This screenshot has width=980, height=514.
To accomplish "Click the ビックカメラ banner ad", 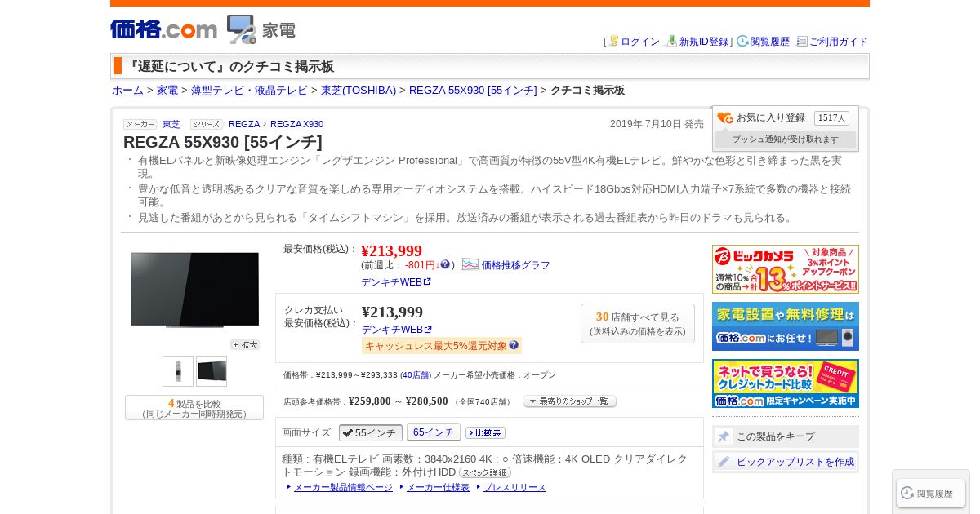I will 786,269.
